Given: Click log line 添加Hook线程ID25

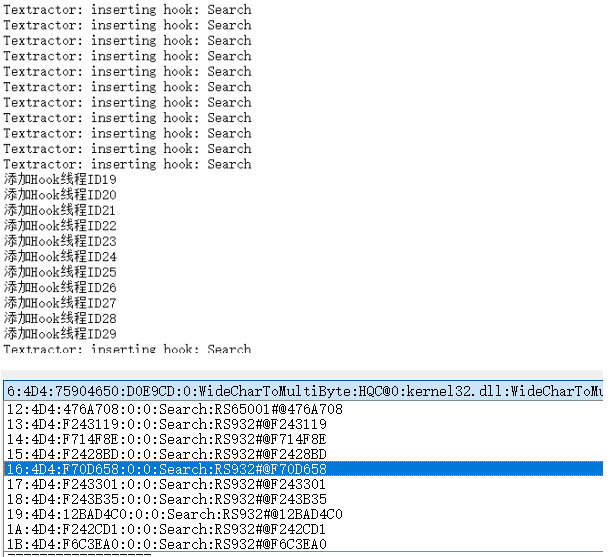Looking at the screenshot, I should (x=60, y=272).
